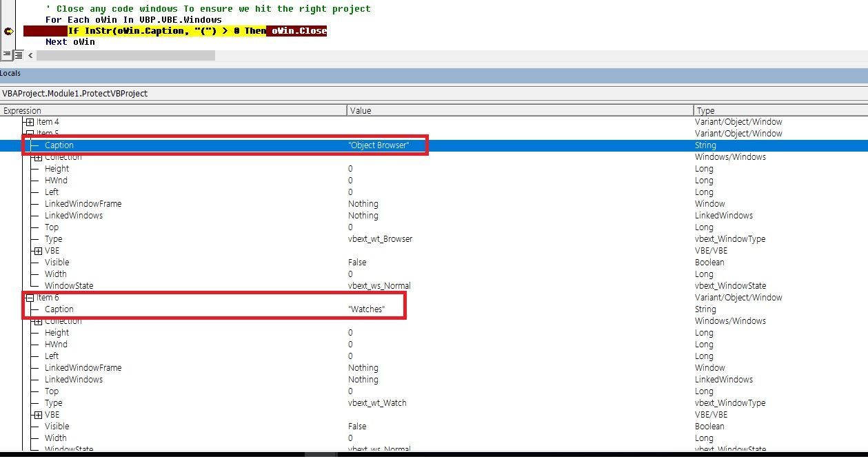The width and height of the screenshot is (868, 461).
Task: Click the vbext_wt_Watch type value
Action: 377,403
